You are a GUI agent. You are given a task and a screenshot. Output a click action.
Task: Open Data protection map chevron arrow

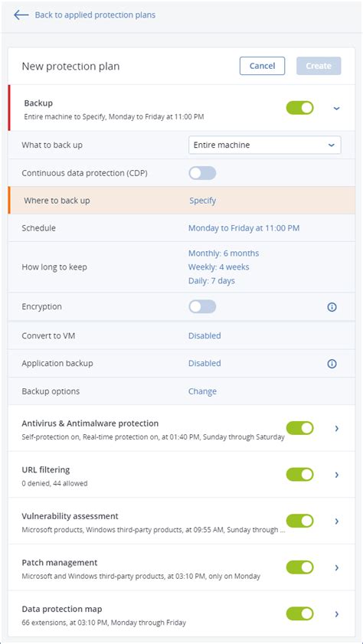[x=337, y=614]
